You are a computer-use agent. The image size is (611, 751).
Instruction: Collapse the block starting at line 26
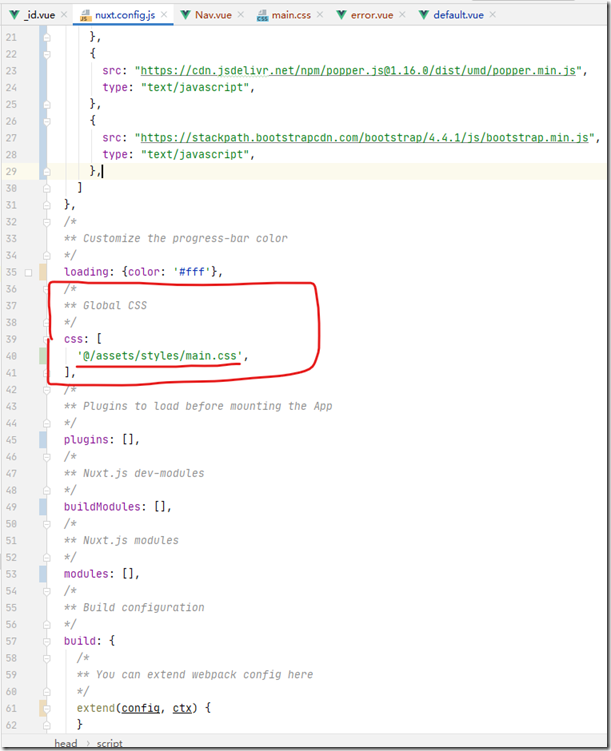pos(46,121)
